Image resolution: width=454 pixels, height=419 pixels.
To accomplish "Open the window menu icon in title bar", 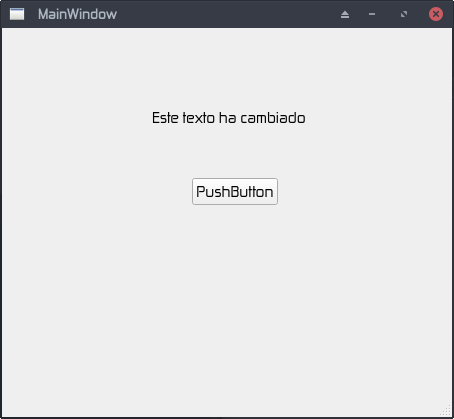I will (17, 14).
